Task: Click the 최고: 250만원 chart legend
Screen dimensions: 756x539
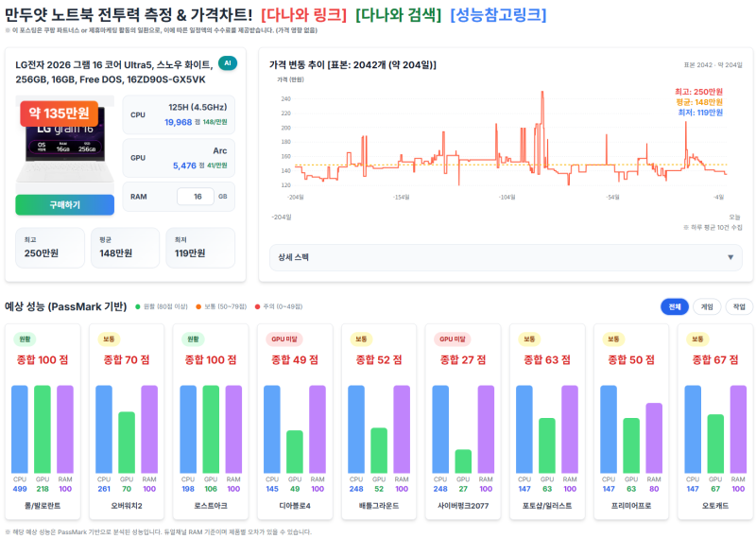Action: 698,92
